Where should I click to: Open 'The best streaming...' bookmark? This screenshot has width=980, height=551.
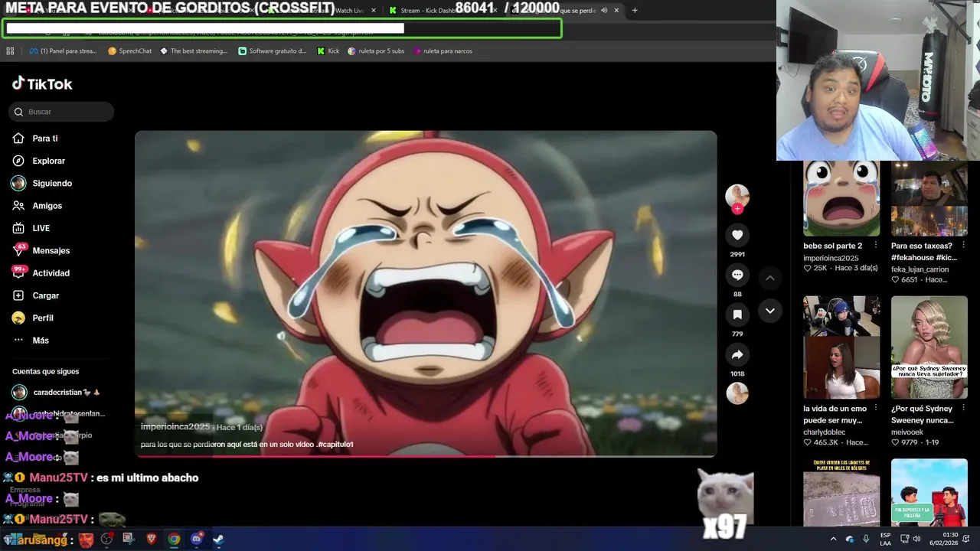point(194,51)
